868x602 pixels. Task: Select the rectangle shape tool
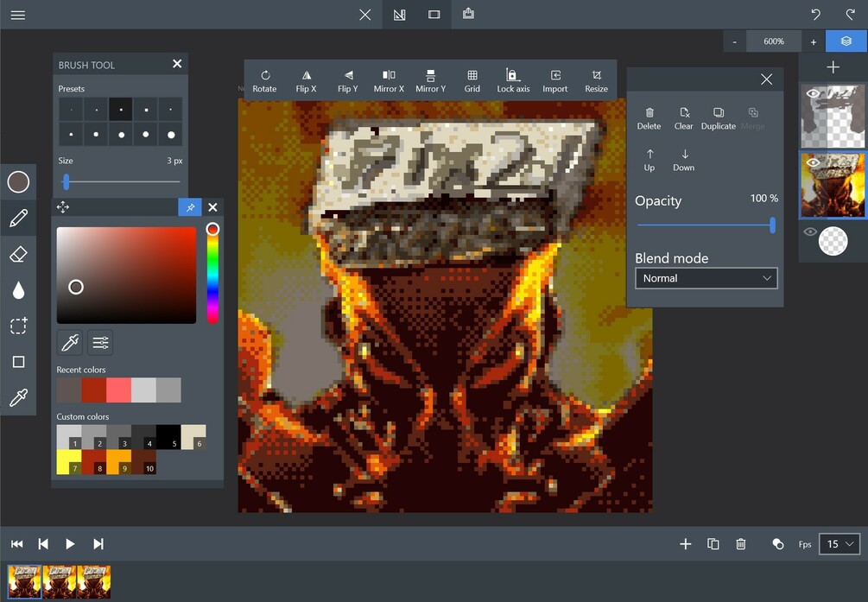pyautogui.click(x=18, y=362)
